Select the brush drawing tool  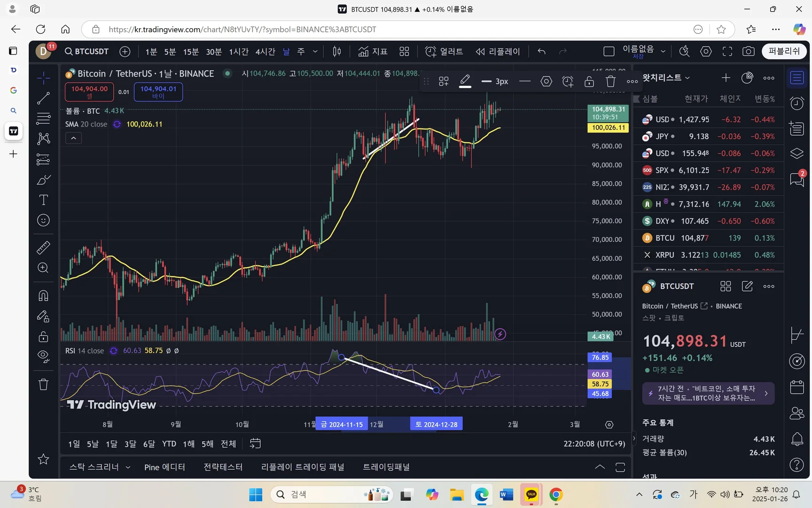tap(43, 180)
